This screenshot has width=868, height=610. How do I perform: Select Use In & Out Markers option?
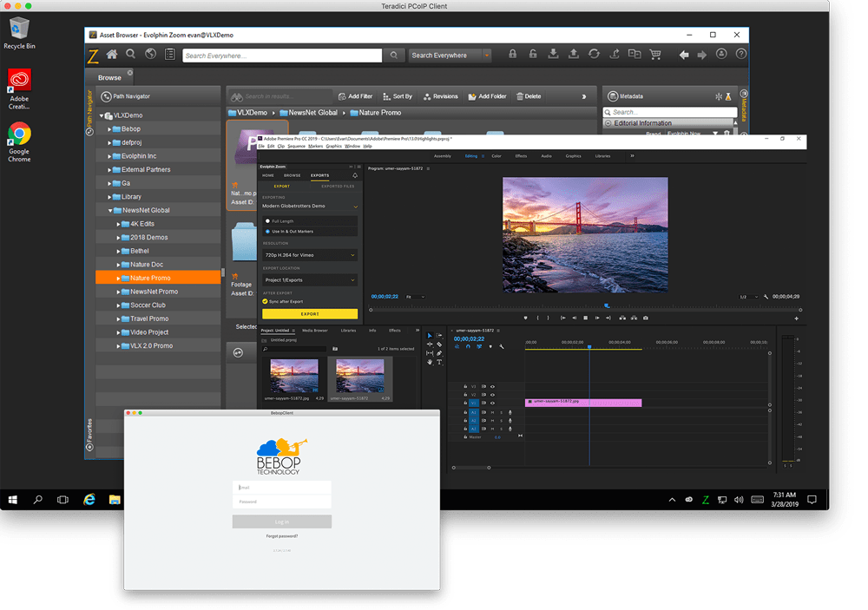tap(268, 232)
